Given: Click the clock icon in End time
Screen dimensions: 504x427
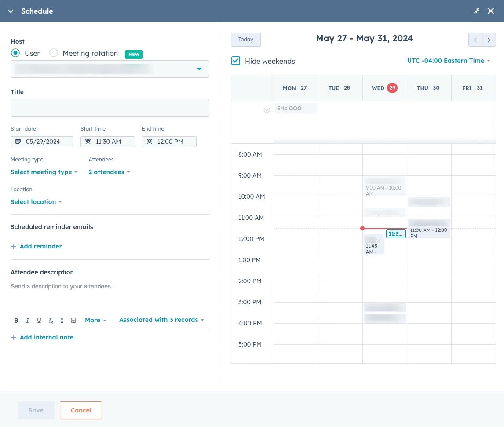Looking at the screenshot, I should (150, 141).
